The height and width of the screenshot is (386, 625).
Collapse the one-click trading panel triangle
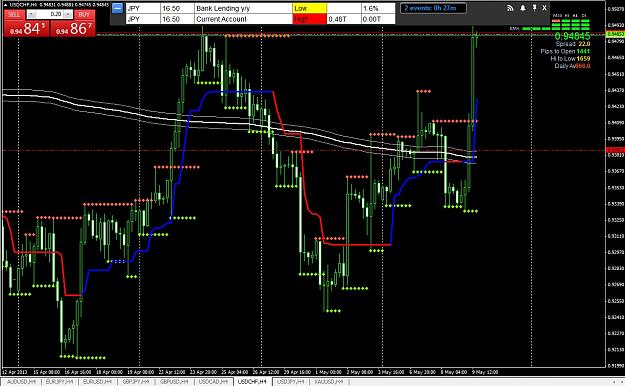[5, 4]
